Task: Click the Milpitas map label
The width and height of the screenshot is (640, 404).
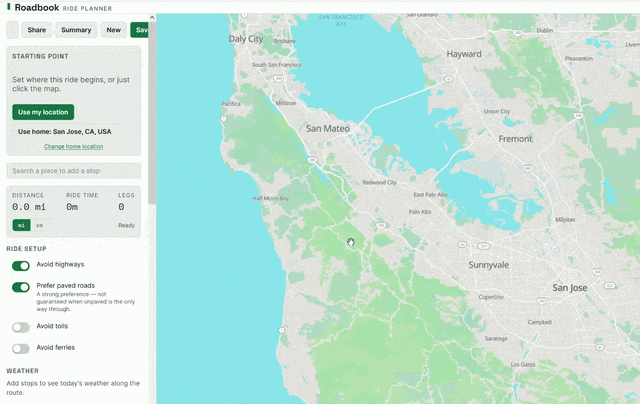Action: coord(565,220)
